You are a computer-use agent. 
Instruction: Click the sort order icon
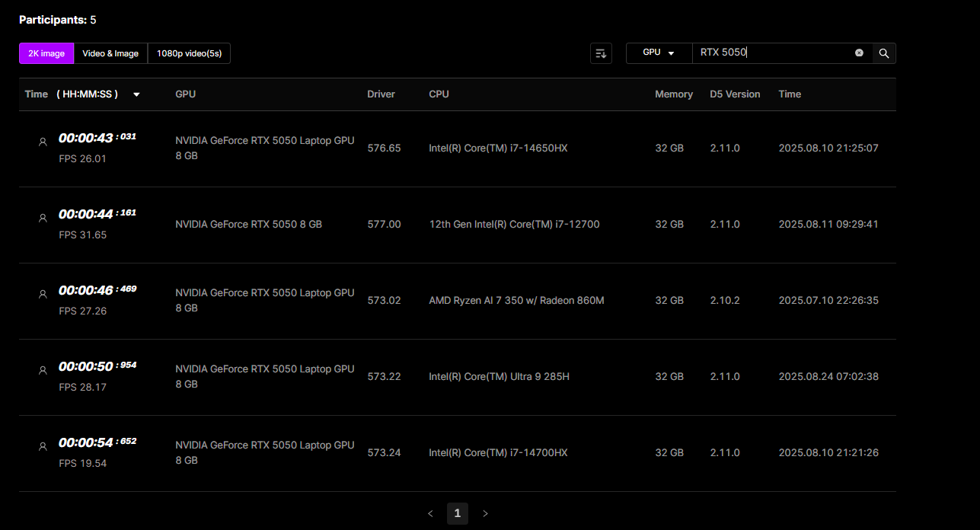(601, 53)
